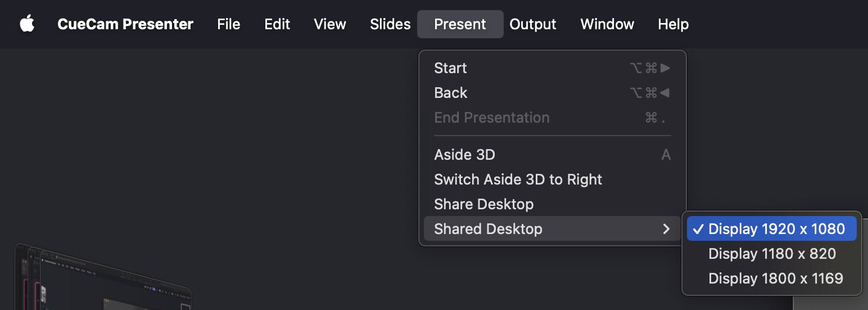Open the View menu
This screenshot has height=310, width=868.
[x=330, y=24]
